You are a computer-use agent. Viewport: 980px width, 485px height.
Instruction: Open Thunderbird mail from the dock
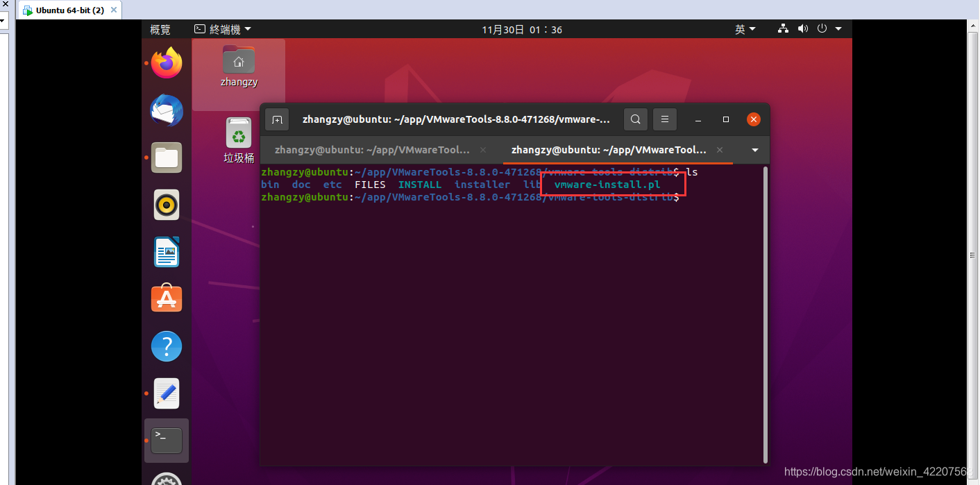[166, 110]
